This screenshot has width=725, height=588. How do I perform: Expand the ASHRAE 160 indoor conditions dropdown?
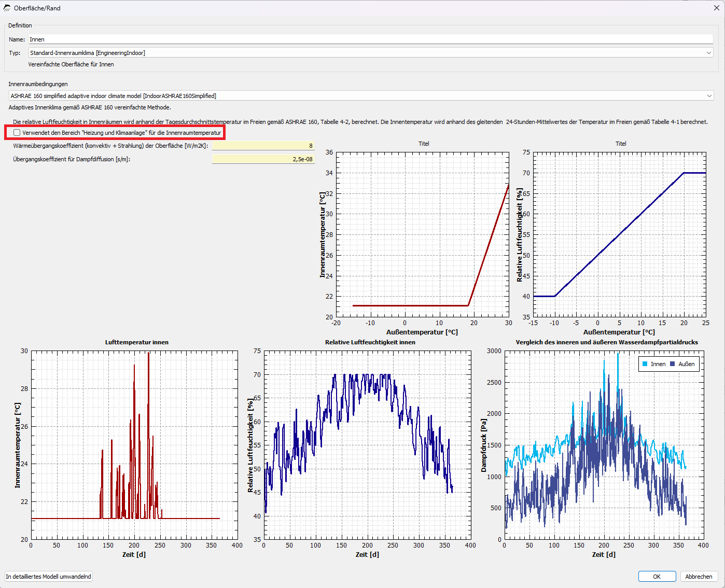(361, 96)
